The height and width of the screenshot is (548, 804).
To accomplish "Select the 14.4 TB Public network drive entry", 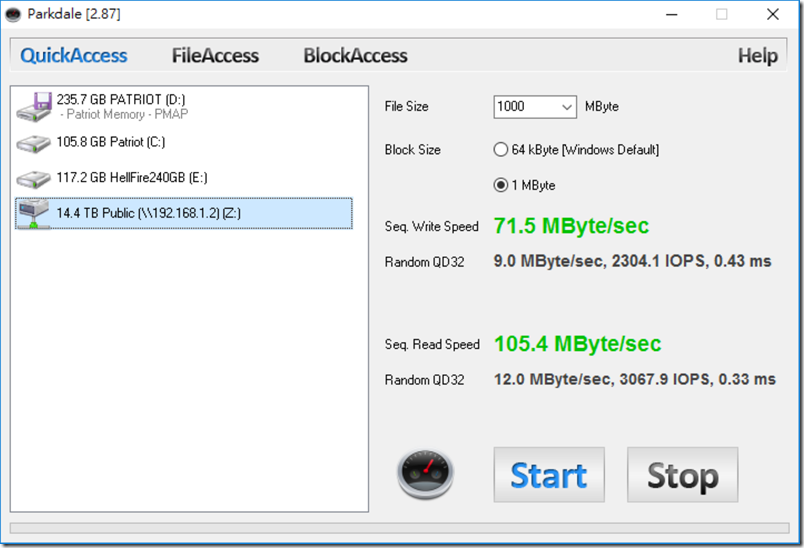I will [184, 213].
